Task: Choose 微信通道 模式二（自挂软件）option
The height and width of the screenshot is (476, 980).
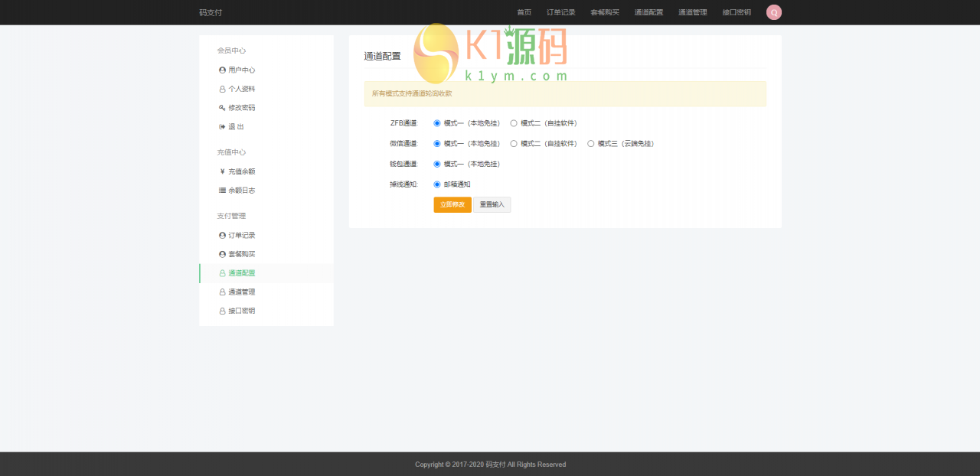Action: click(x=513, y=143)
